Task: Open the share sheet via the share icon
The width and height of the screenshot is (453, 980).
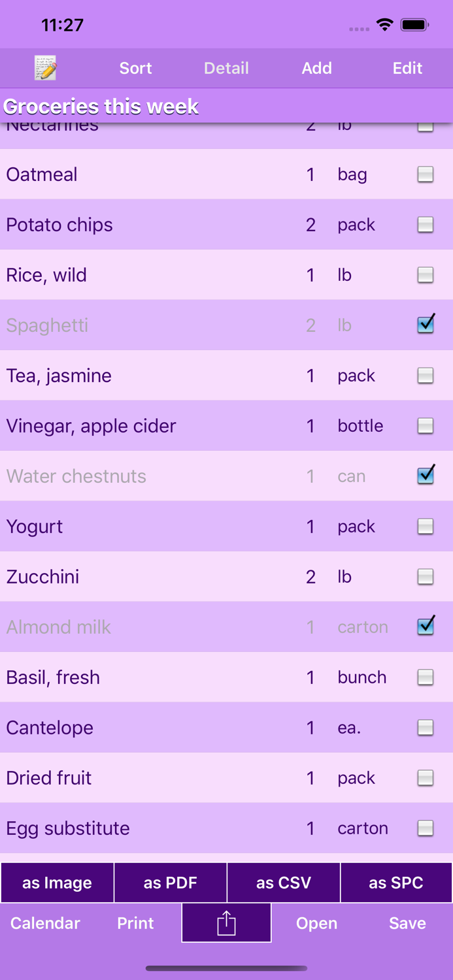Action: point(226,923)
